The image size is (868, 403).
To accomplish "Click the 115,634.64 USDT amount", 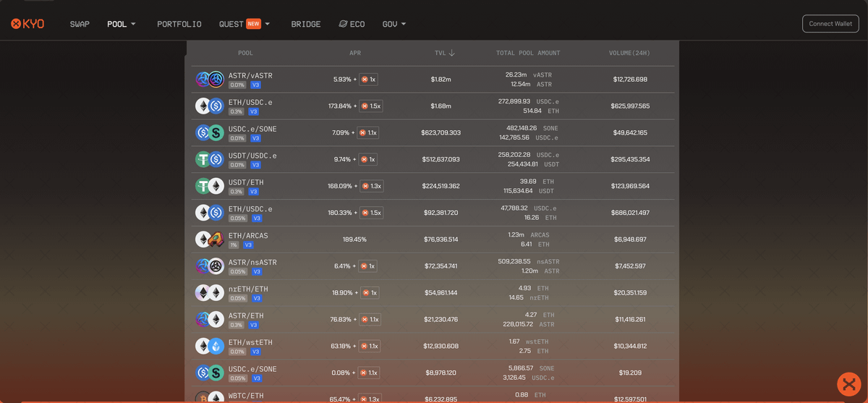I will (x=528, y=191).
